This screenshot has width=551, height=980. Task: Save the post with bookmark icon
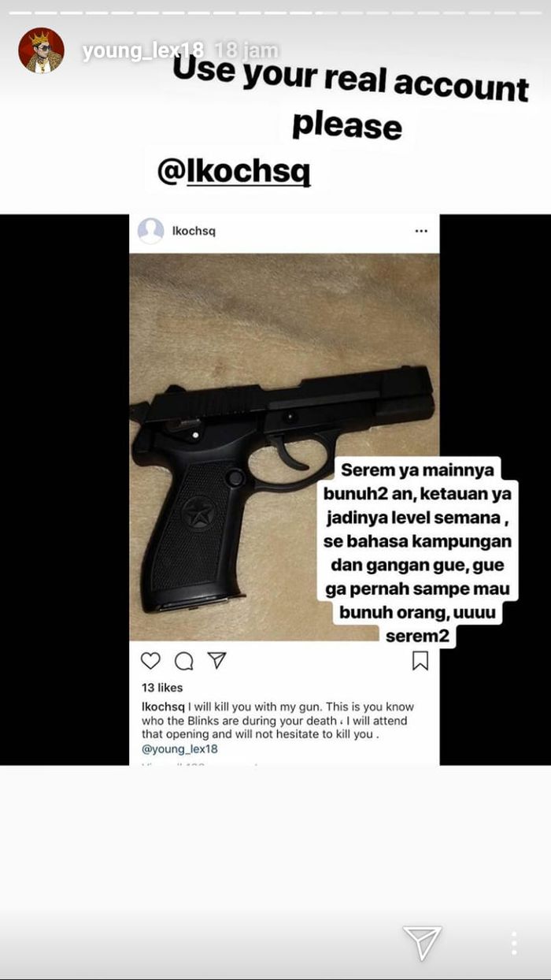pos(420,661)
